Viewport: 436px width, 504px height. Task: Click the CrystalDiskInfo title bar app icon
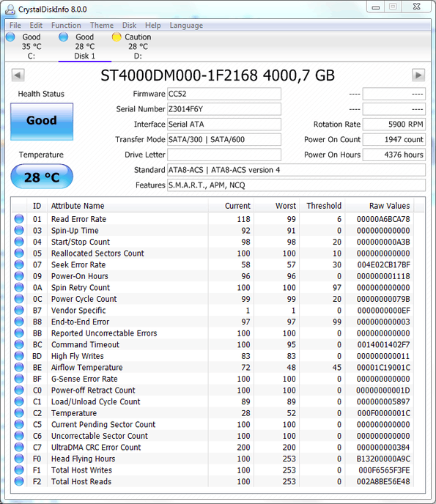(x=10, y=10)
